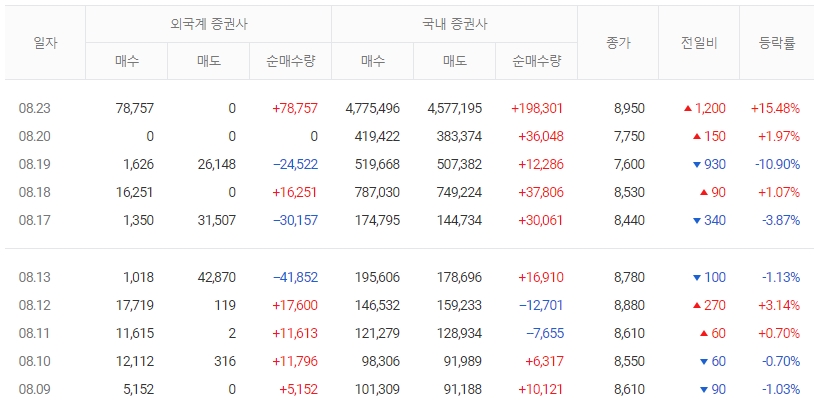Click the +11,796 net volume value
824x413 pixels.
(x=295, y=361)
